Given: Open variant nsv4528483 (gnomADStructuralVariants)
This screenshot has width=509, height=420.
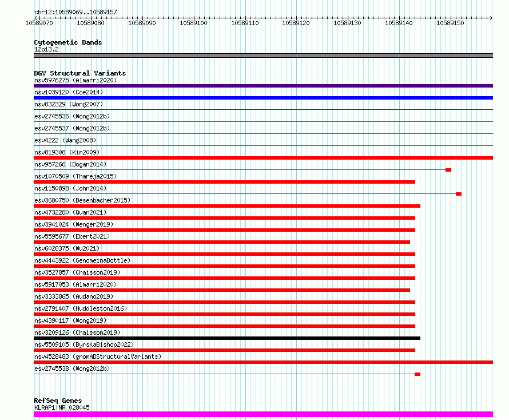Looking at the screenshot, I should pos(98,356).
